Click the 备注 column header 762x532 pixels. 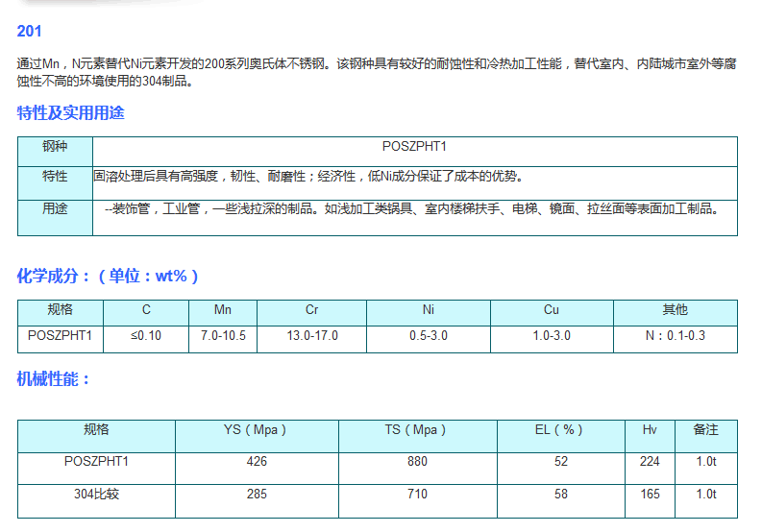coord(705,429)
